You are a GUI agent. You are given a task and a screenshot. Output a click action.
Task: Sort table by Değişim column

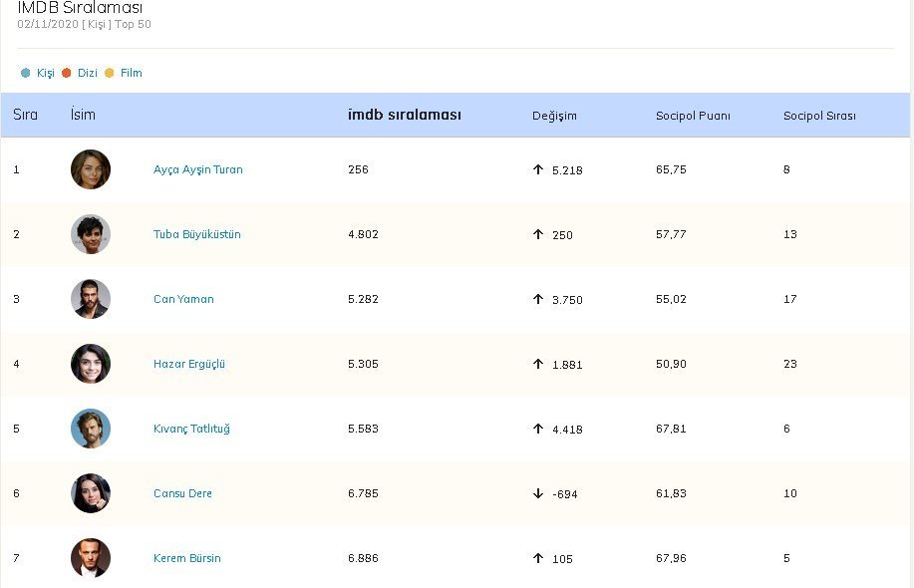click(554, 116)
